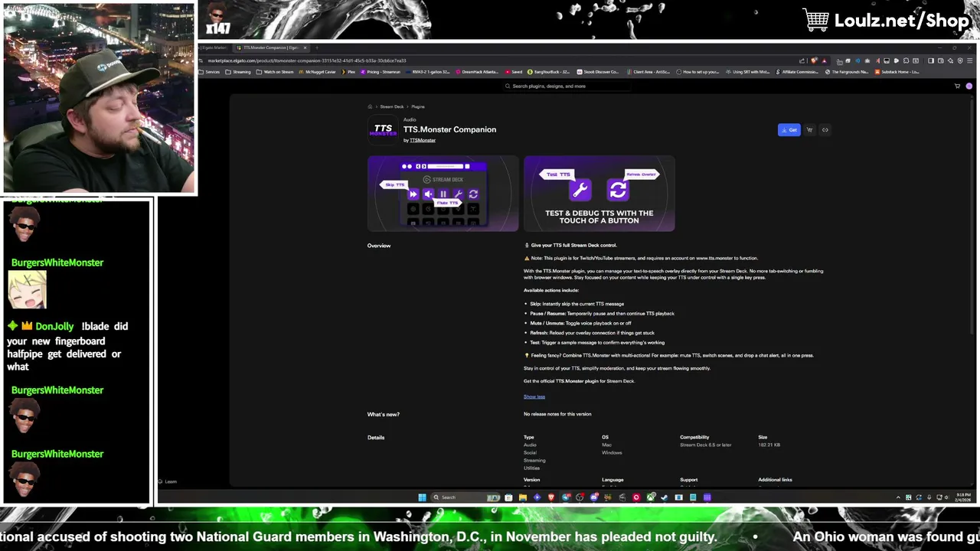The image size is (980, 551).
Task: Open Brave browser taskbar icon
Action: [551, 497]
